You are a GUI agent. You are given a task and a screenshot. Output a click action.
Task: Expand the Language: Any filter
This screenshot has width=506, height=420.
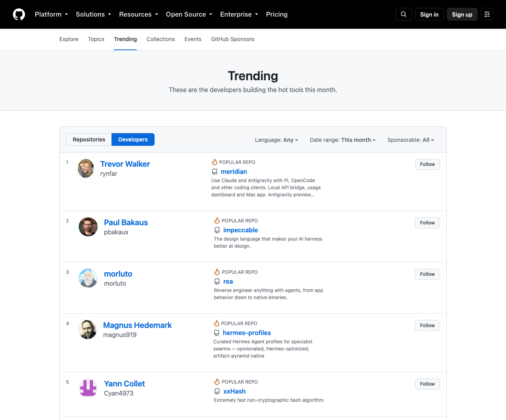[276, 140]
